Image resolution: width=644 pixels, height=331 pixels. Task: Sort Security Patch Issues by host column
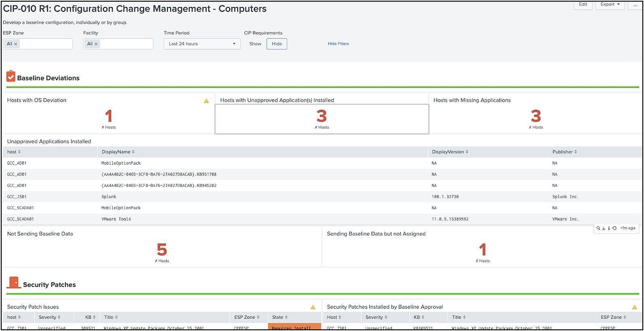(14, 317)
